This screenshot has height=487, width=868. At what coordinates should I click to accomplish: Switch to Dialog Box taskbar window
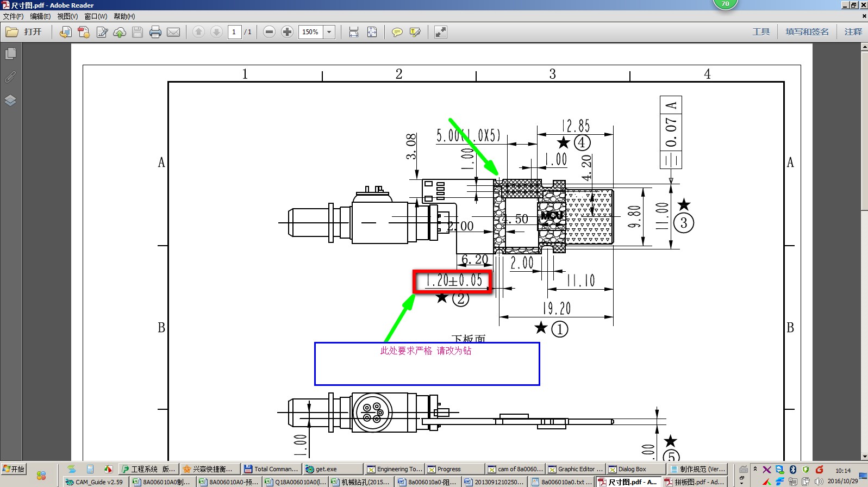pos(635,469)
